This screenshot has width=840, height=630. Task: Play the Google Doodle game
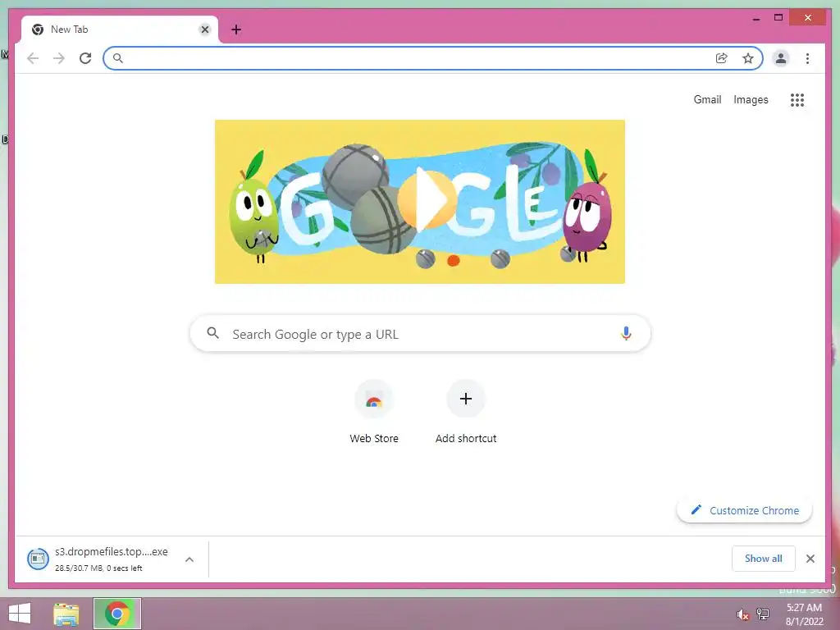click(x=427, y=200)
